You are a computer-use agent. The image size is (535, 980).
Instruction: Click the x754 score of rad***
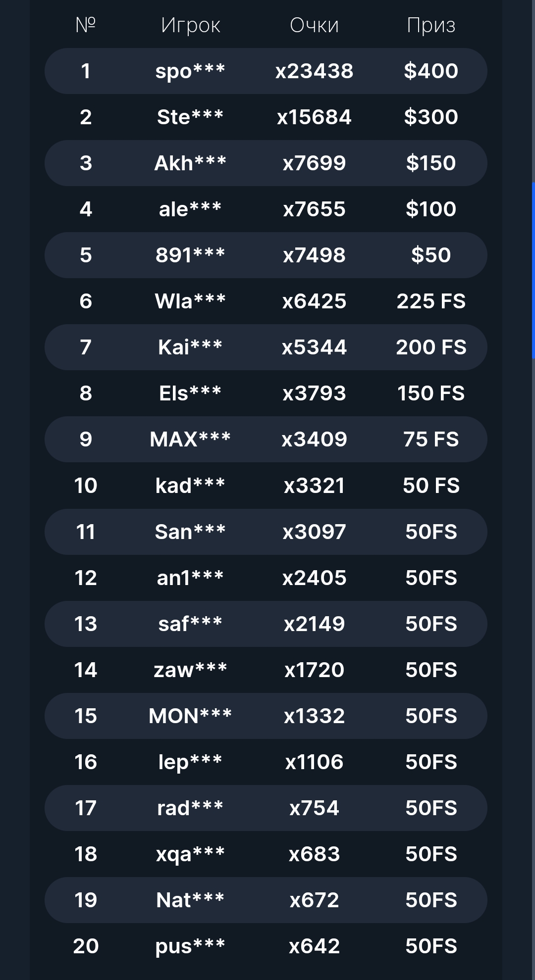314,808
